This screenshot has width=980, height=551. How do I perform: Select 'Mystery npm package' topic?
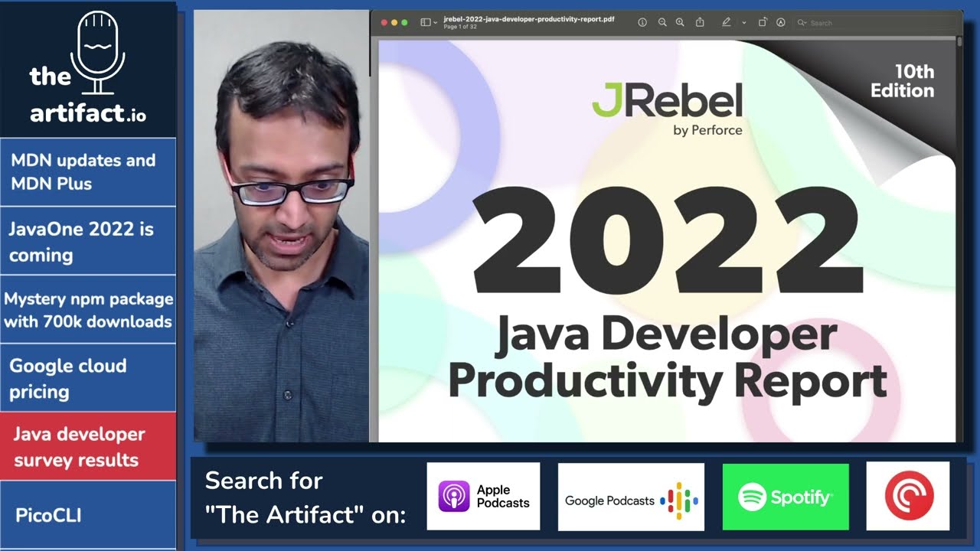point(88,310)
